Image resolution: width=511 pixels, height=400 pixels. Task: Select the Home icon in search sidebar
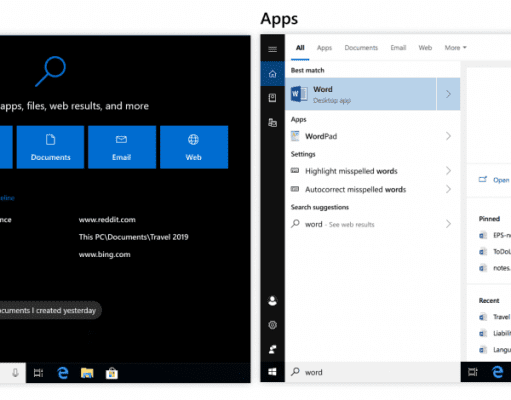click(x=272, y=74)
